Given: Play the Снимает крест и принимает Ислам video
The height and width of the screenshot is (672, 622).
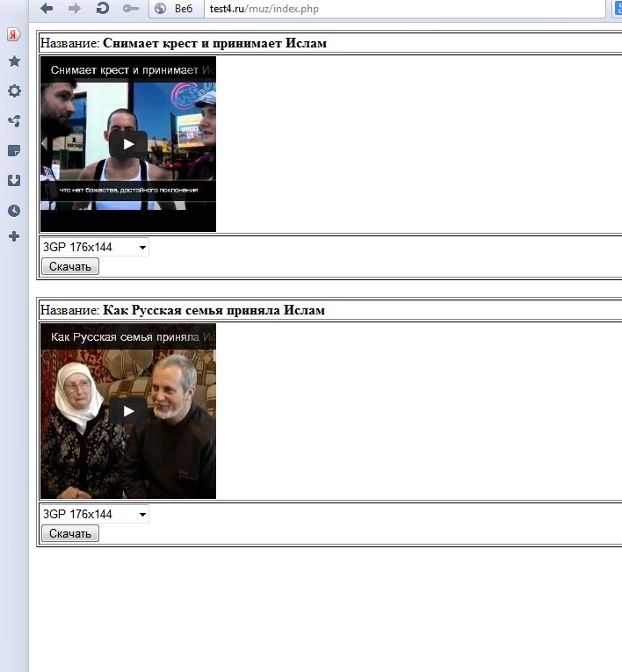Looking at the screenshot, I should (x=128, y=144).
